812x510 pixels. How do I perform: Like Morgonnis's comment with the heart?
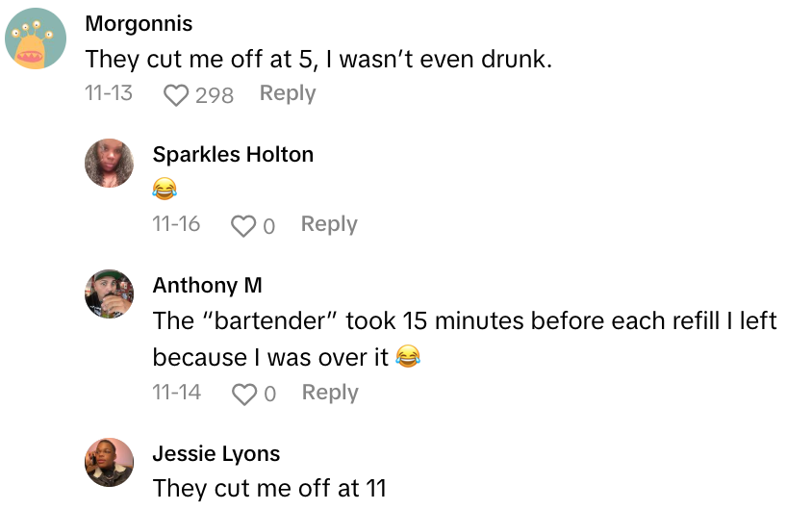176,94
